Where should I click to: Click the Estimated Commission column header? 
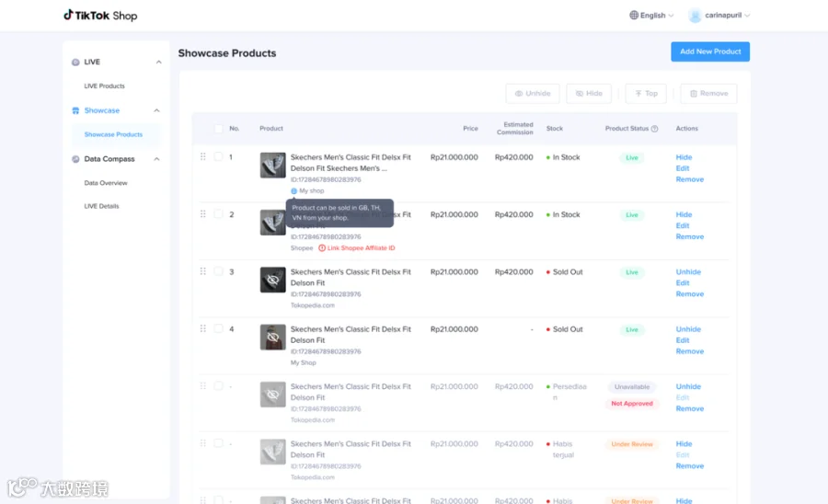(514, 129)
